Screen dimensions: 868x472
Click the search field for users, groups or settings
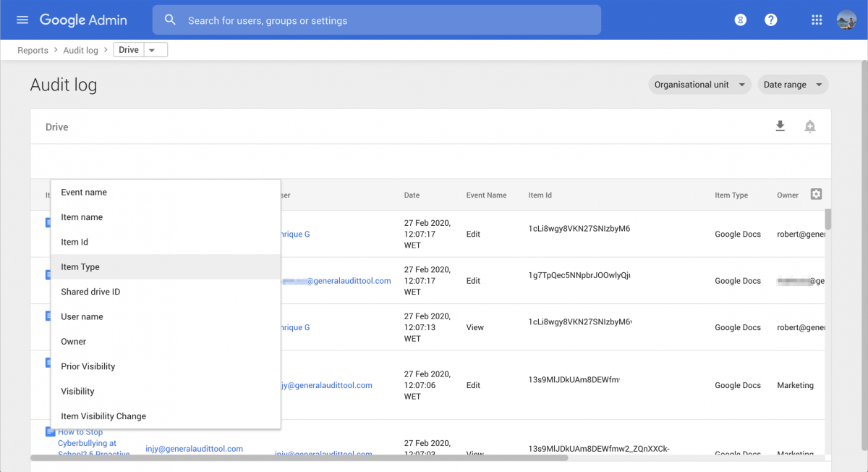click(x=377, y=20)
